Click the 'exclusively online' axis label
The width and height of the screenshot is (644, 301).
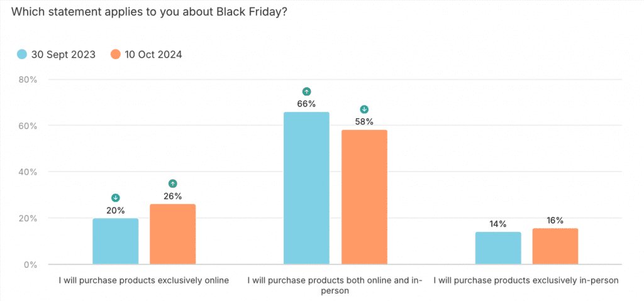144,280
